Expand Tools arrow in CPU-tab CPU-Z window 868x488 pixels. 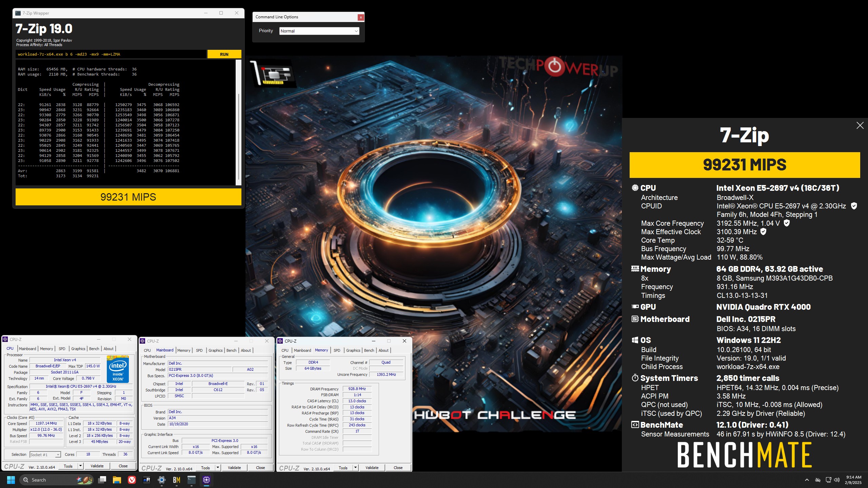click(x=80, y=466)
